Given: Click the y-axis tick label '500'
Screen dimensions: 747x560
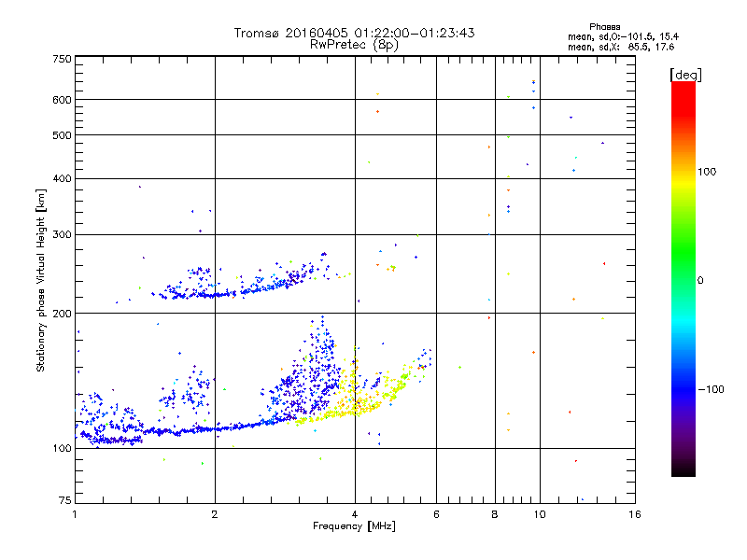Looking at the screenshot, I should [63, 134].
